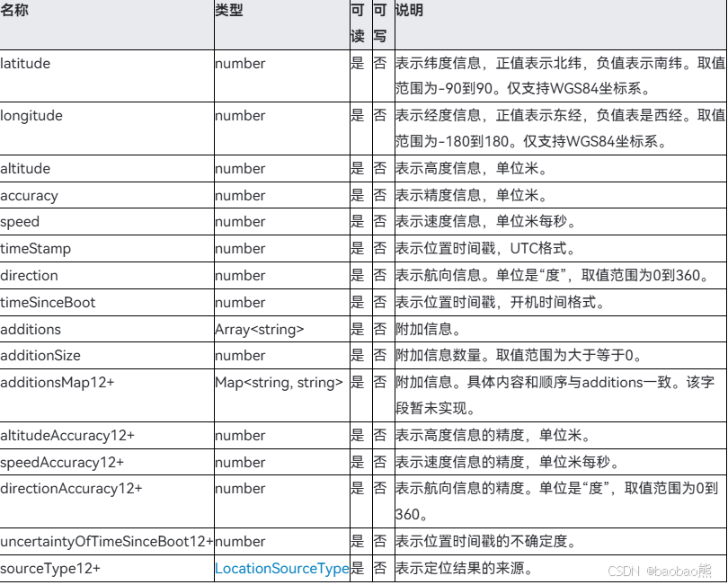Click the latitude property name
The width and height of the screenshot is (728, 585).
click(25, 64)
